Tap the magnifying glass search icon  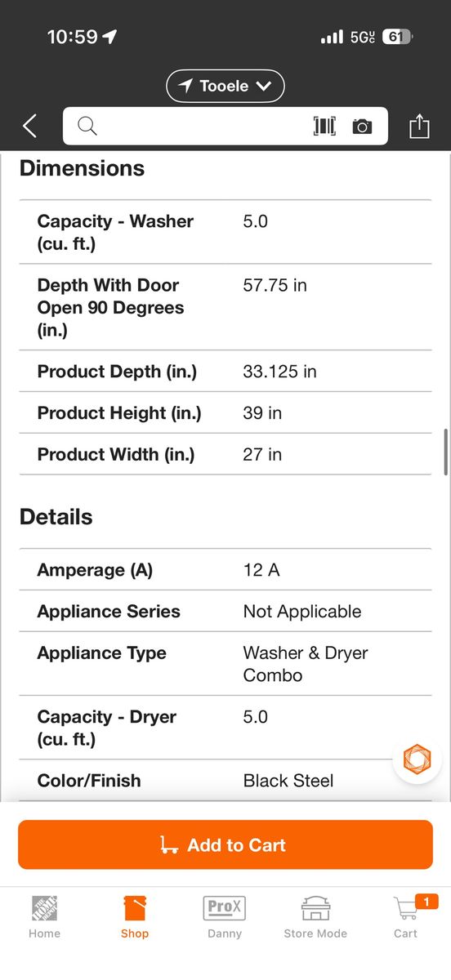pyautogui.click(x=87, y=126)
